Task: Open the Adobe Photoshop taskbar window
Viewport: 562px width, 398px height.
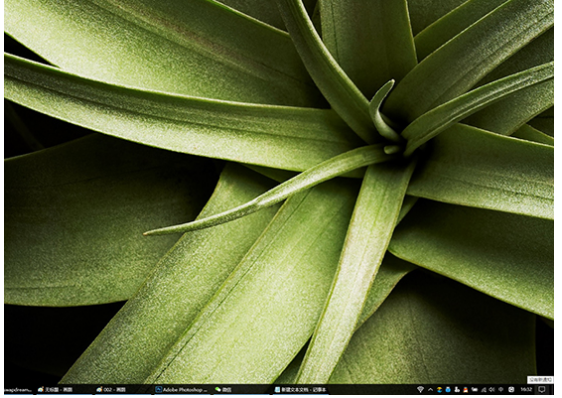Action: click(182, 389)
